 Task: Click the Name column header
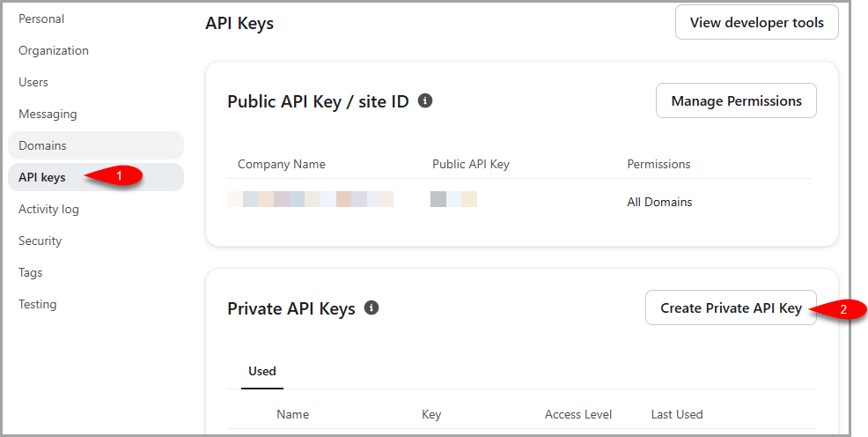(x=293, y=414)
